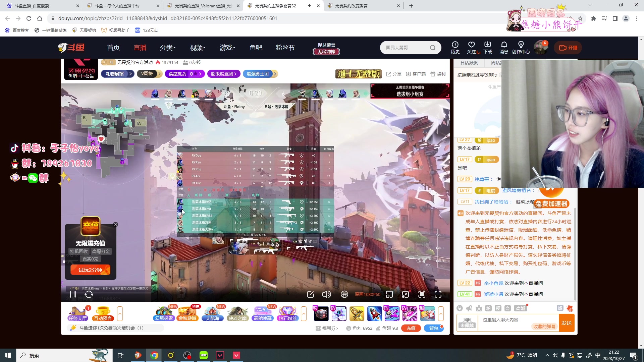
Task: Open 收藏的弹幕 saved danmaku list
Action: [x=544, y=326]
